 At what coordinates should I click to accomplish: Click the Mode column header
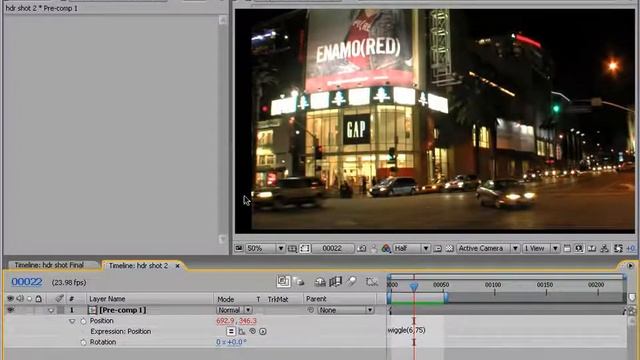click(226, 299)
